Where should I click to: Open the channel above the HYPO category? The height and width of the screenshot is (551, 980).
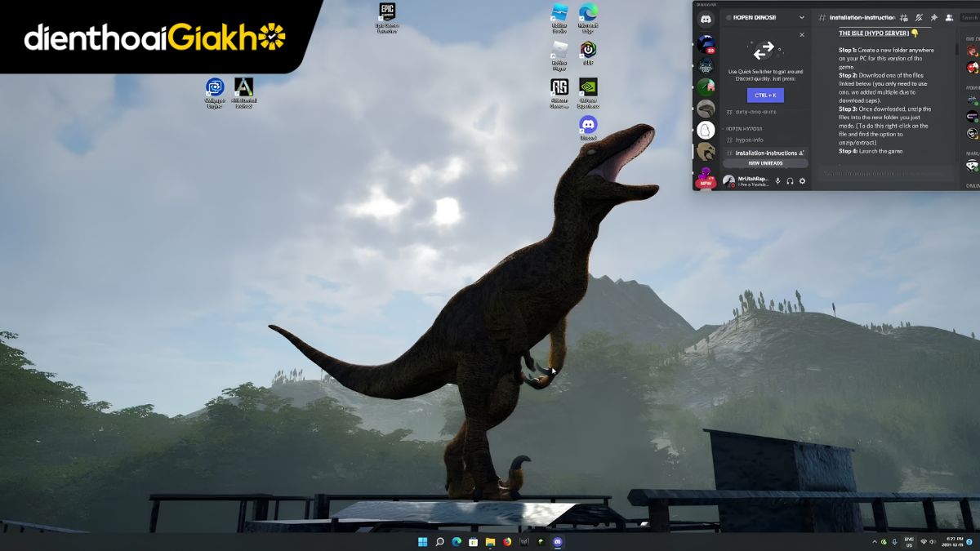pos(765,112)
